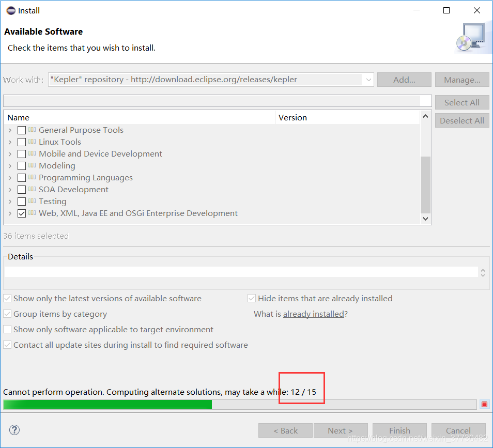Click the Next > button

(x=341, y=430)
